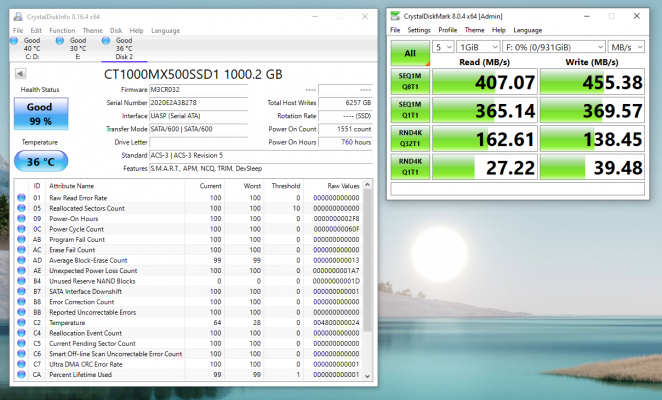The width and height of the screenshot is (662, 400).
Task: Select the C: D: disk status orb
Action: click(14, 40)
